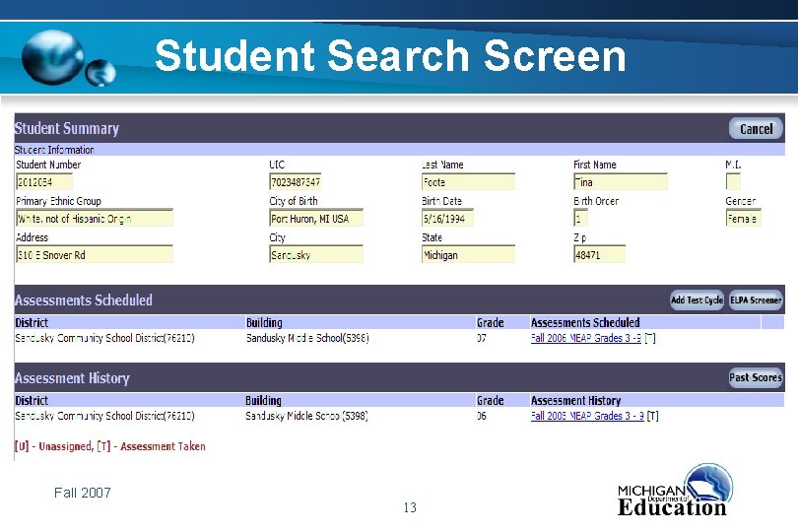The width and height of the screenshot is (798, 532).
Task: Click the Student Number field
Action: (44, 181)
